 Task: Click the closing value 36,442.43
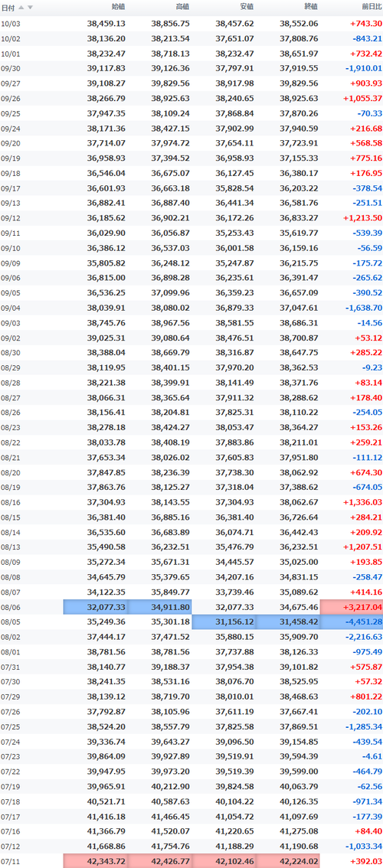[x=300, y=532]
